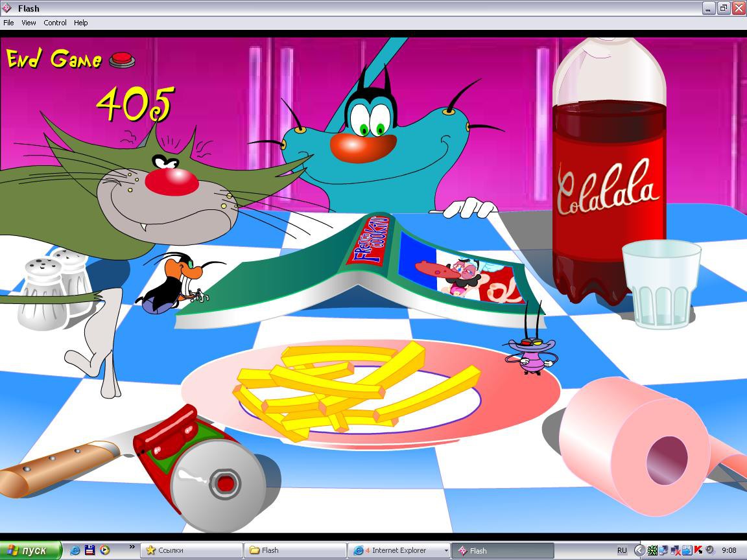Launch Windows Media Player from Quick Launch
The image size is (747, 560).
(x=105, y=550)
